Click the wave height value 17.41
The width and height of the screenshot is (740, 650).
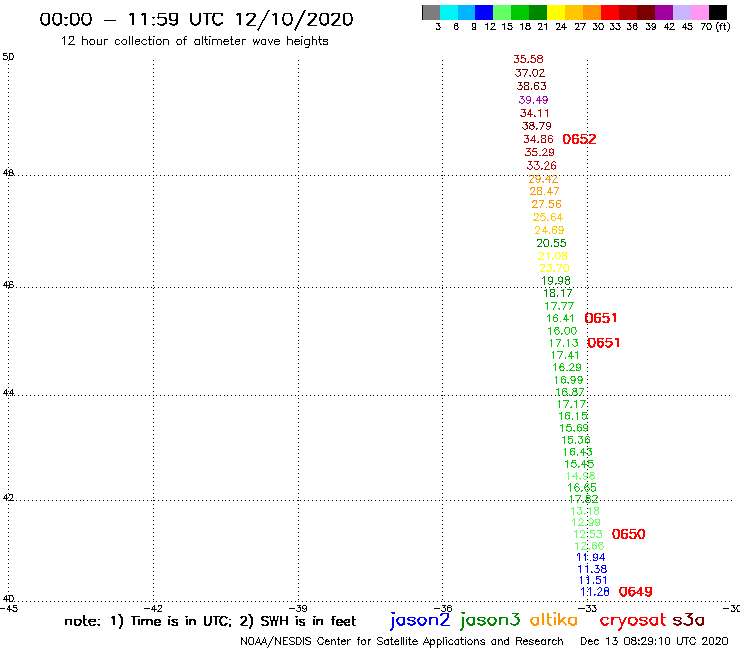click(x=565, y=355)
